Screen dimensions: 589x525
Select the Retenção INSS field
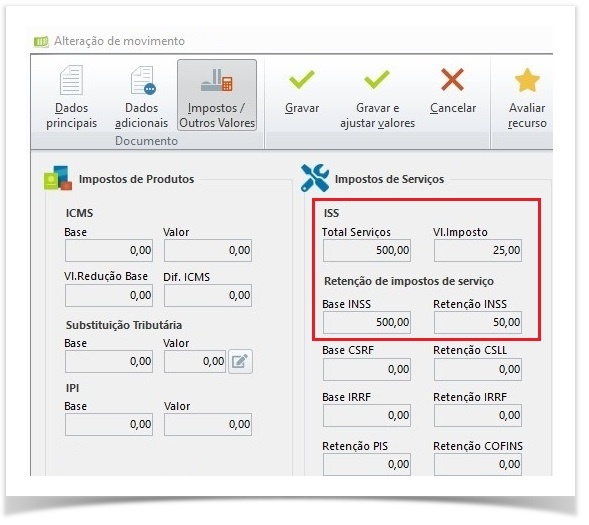(x=478, y=323)
